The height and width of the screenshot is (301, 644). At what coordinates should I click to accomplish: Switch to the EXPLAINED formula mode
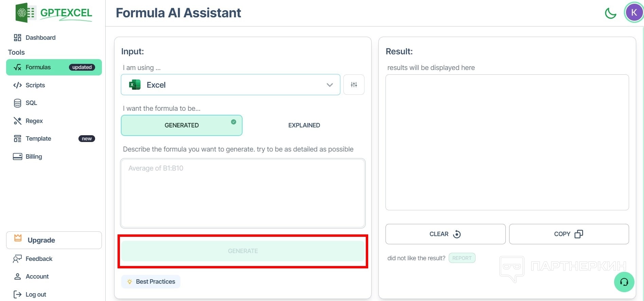pyautogui.click(x=304, y=125)
